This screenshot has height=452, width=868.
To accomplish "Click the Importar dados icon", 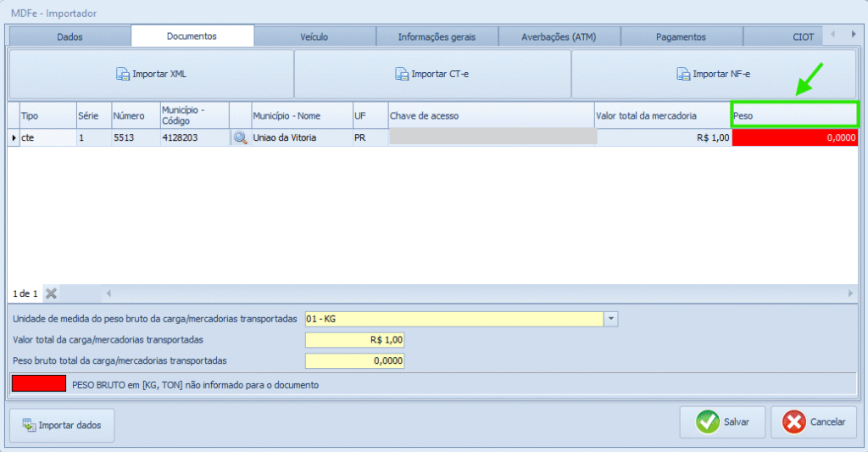I will pyautogui.click(x=29, y=426).
